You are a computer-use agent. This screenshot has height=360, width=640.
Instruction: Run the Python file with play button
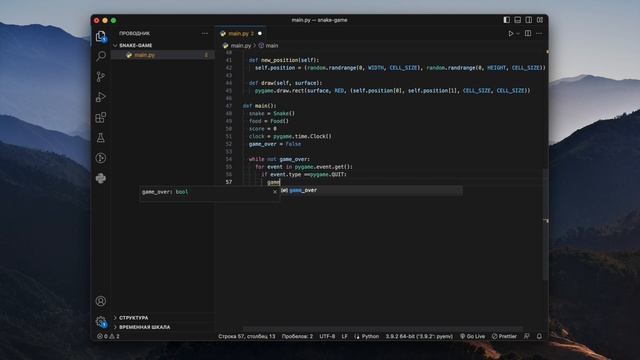coord(511,33)
